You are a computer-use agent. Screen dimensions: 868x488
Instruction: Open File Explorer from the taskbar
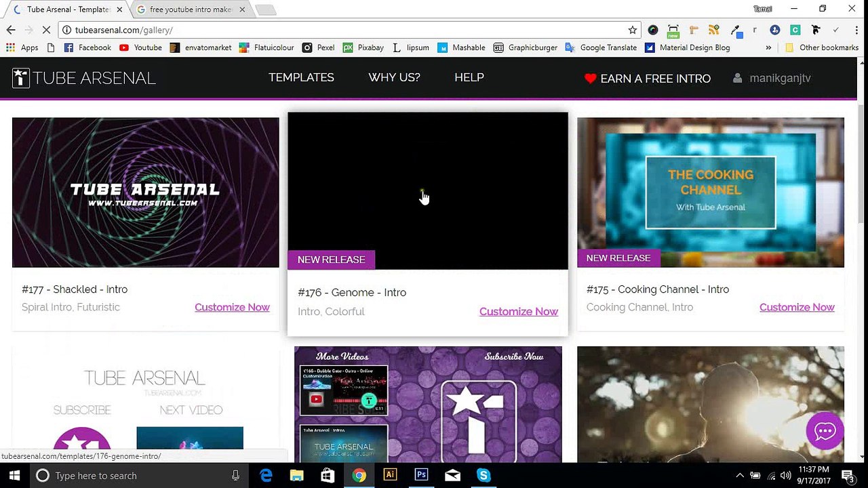tap(297, 475)
